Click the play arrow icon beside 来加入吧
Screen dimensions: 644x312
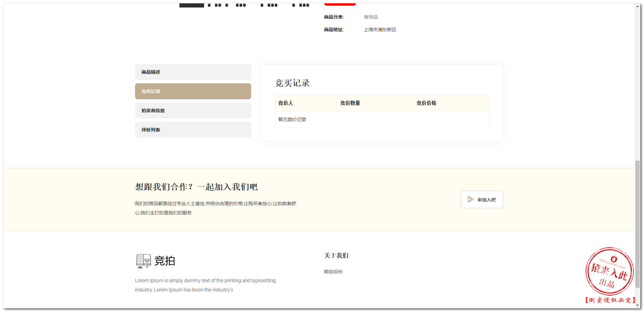pyautogui.click(x=470, y=199)
